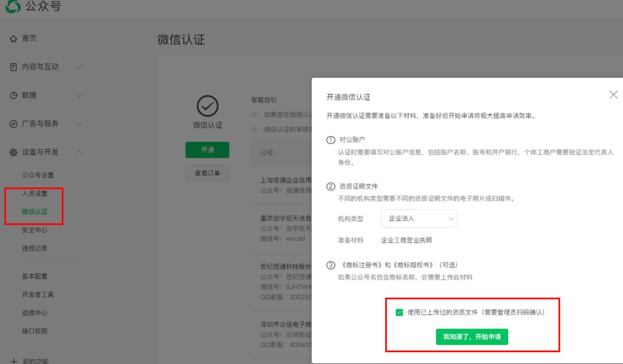The height and width of the screenshot is (364, 623).
Task: Open the 机构类型 dropdown
Action: pos(419,219)
